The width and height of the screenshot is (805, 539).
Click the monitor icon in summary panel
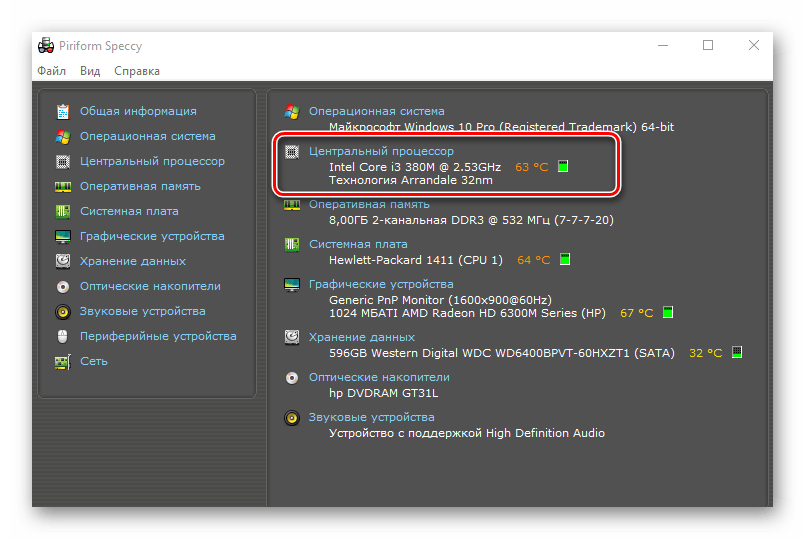[x=292, y=284]
